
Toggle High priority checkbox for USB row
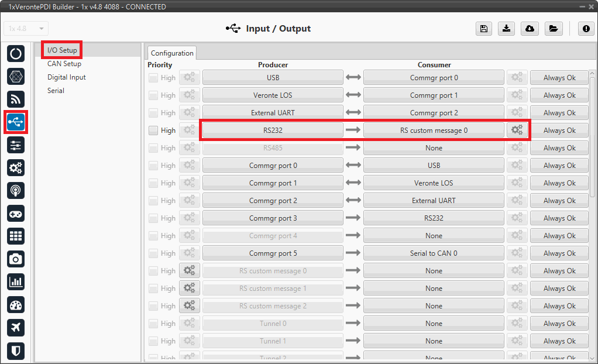point(153,78)
